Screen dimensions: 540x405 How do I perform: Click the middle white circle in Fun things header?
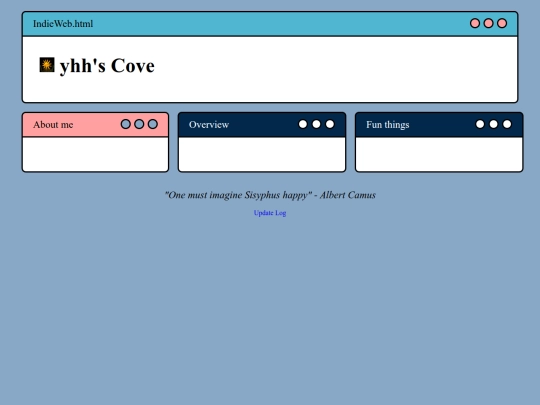[x=494, y=124]
